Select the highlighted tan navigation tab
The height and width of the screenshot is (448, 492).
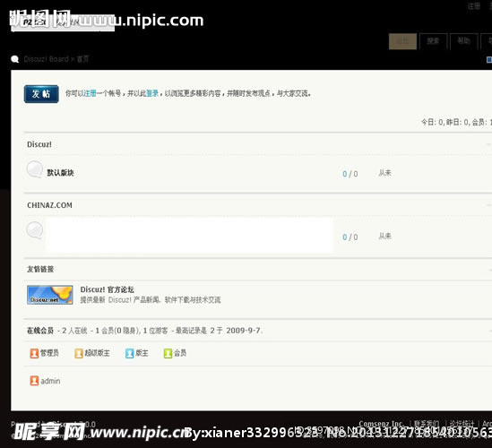tap(402, 41)
